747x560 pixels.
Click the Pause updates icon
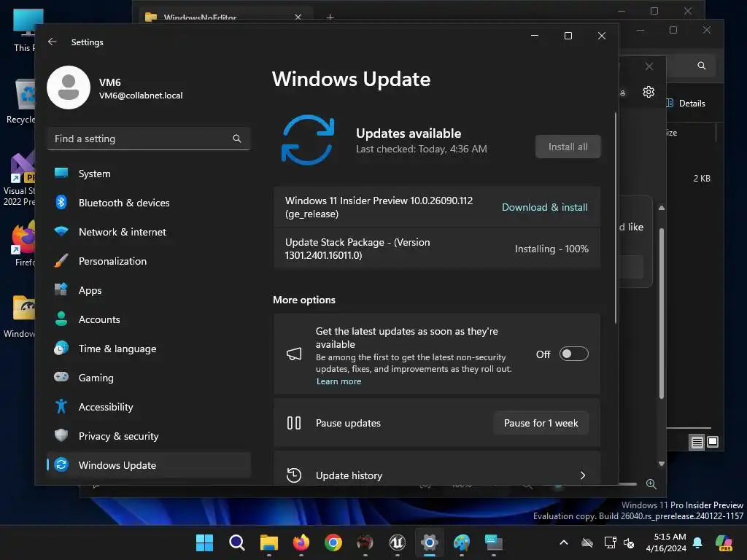[x=294, y=423]
